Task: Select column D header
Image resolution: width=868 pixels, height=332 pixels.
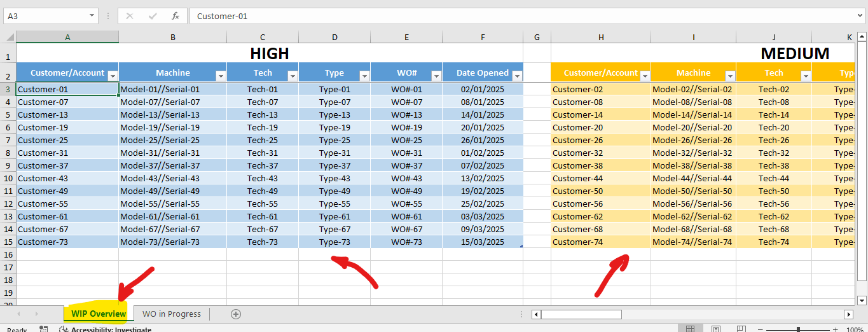Action: pos(334,37)
